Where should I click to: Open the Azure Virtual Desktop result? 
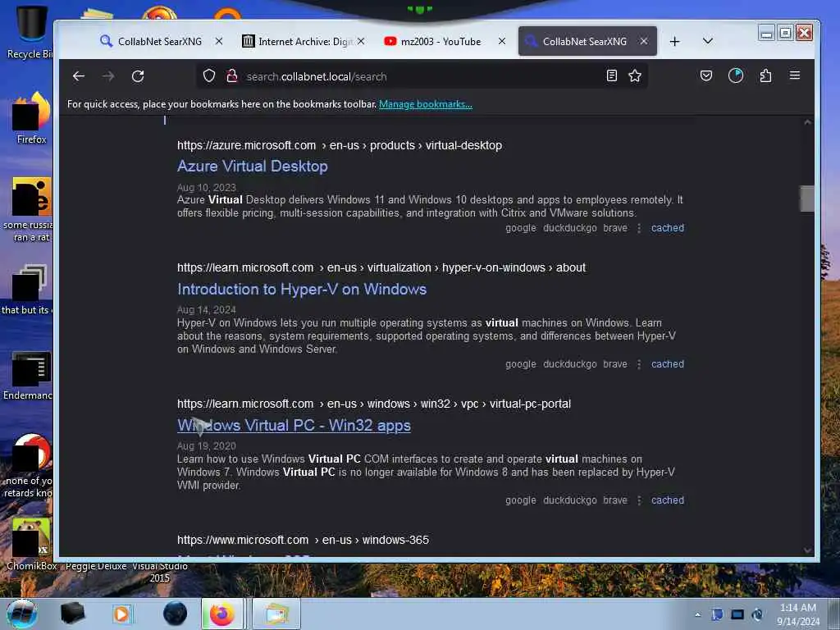point(253,166)
